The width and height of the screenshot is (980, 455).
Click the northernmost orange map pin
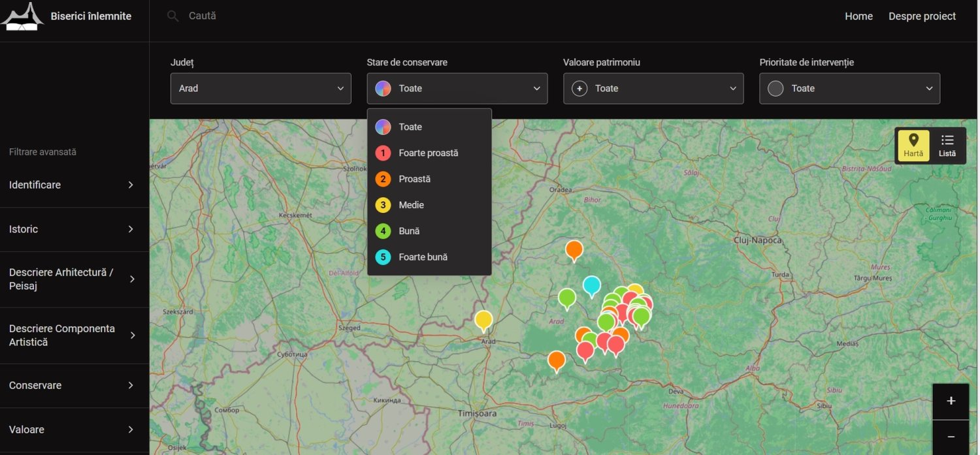[574, 249]
